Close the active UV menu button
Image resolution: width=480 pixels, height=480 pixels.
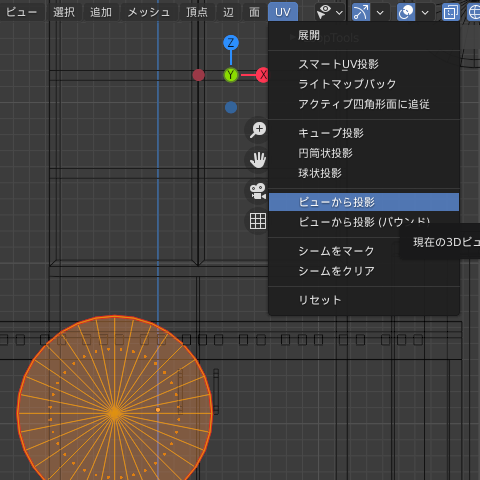click(x=283, y=12)
